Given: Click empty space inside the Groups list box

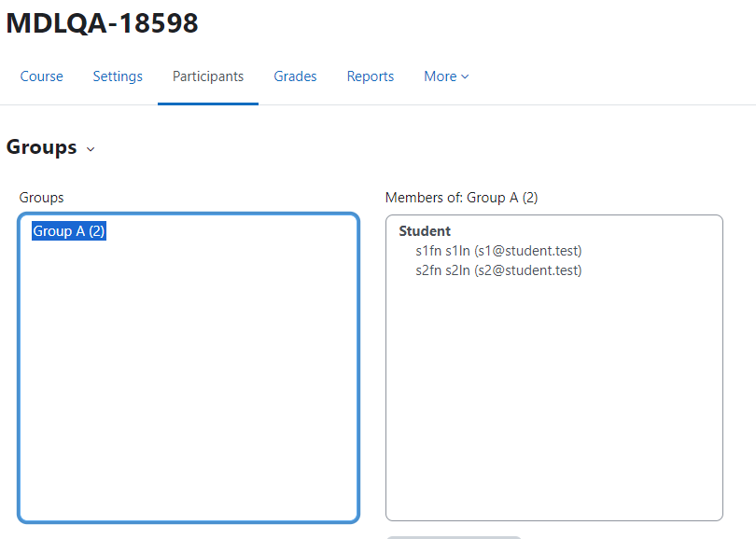Looking at the screenshot, I should [189, 376].
